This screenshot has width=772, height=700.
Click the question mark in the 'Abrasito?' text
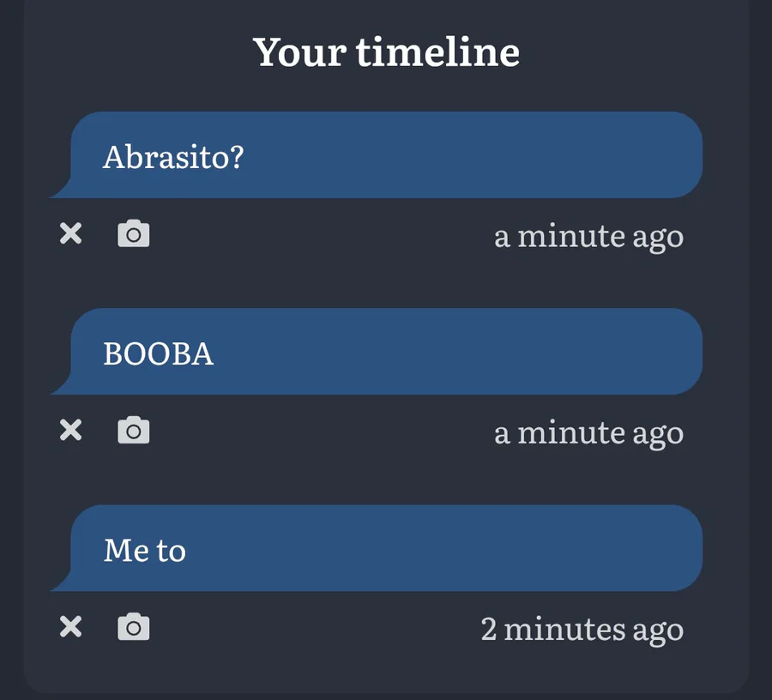coord(237,156)
